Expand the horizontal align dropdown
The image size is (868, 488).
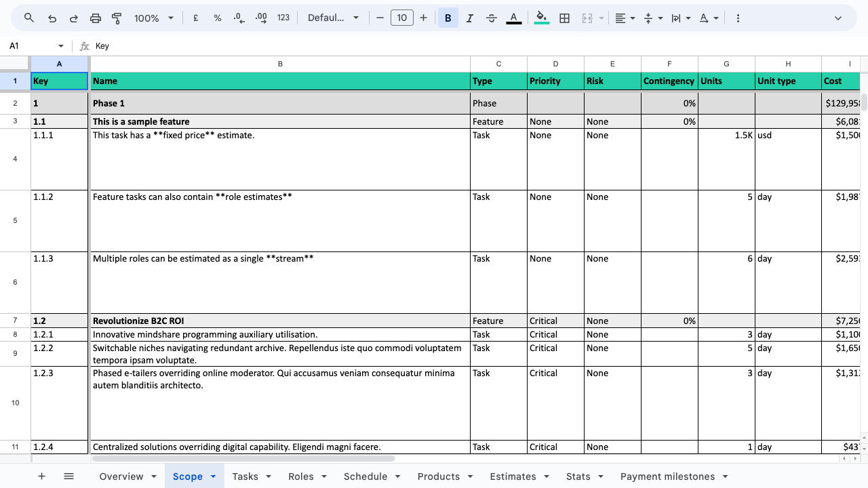click(625, 18)
